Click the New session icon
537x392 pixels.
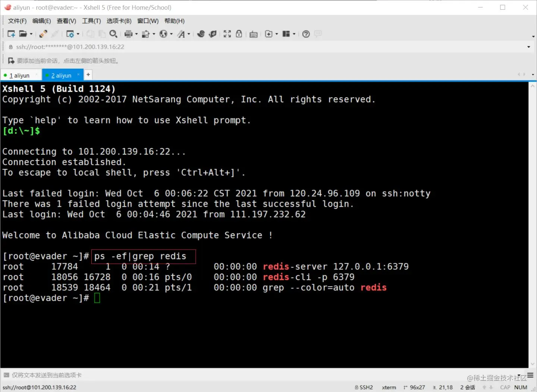click(x=11, y=34)
